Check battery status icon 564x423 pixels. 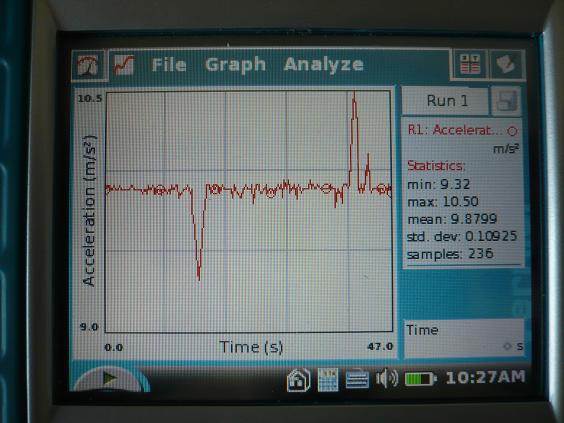pos(420,379)
